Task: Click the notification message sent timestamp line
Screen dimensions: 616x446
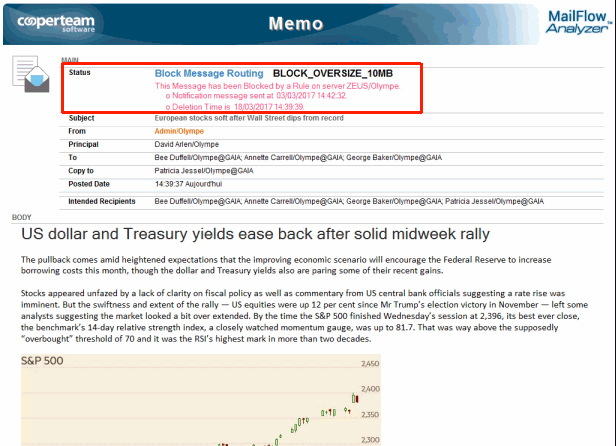Action: click(256, 96)
